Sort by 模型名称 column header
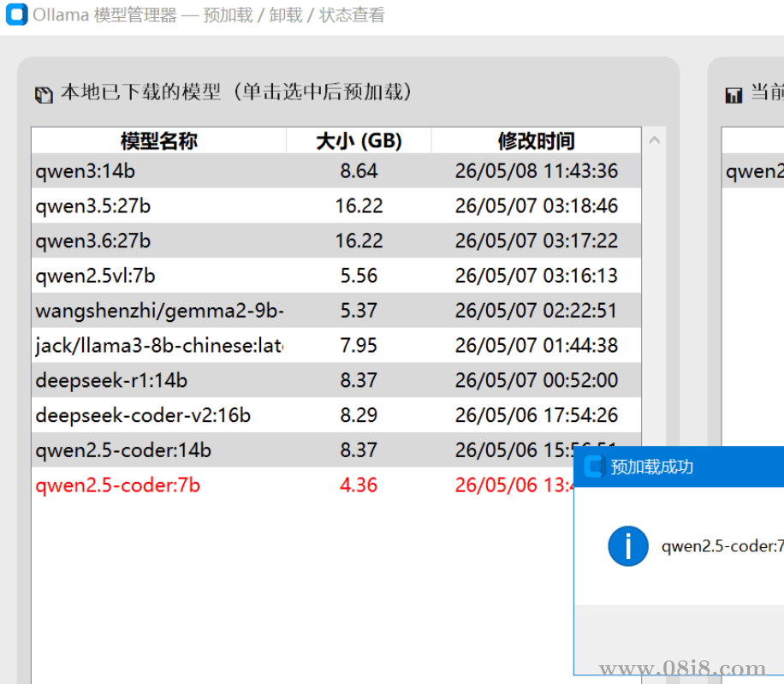The image size is (784, 684). click(159, 140)
